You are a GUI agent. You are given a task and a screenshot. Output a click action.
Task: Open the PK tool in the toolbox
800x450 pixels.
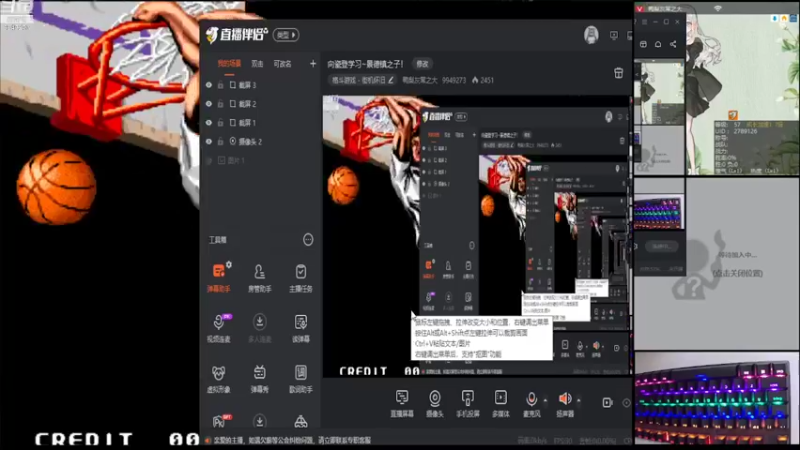(x=221, y=421)
